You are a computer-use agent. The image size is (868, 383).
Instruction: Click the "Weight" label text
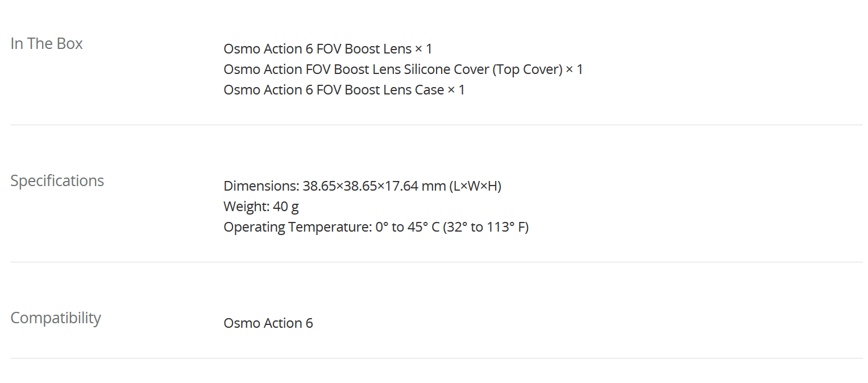[x=245, y=207]
